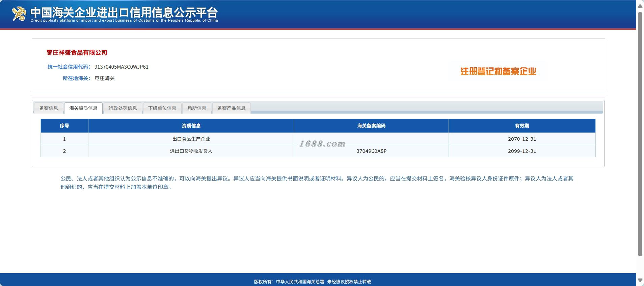Select the 进出口货物收发货人 cell
The height and width of the screenshot is (286, 644).
click(x=191, y=151)
